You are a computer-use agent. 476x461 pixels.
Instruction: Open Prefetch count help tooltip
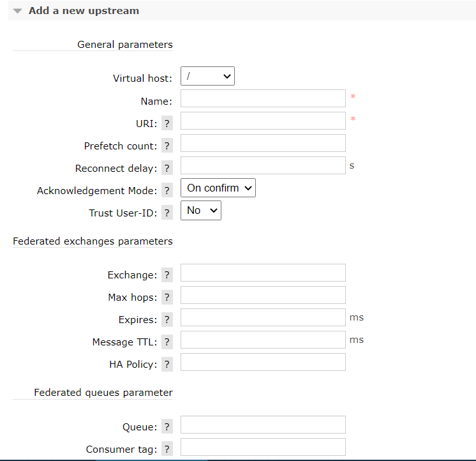point(167,146)
